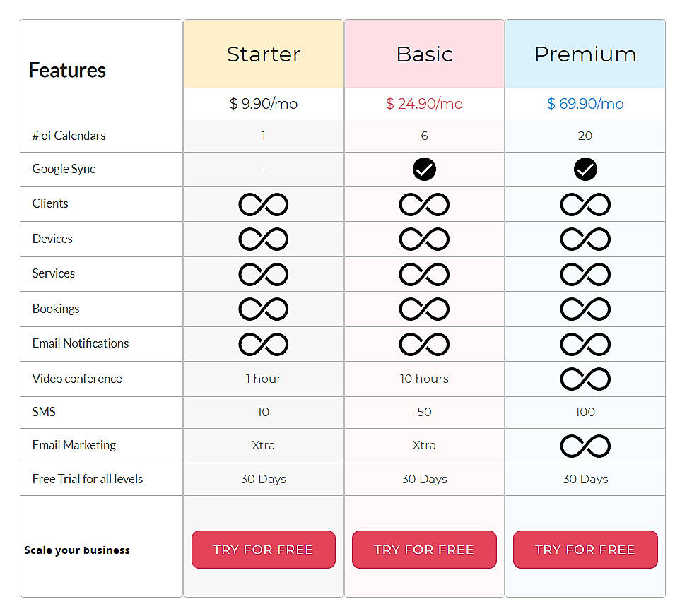Select the Basic plan header

point(424,53)
